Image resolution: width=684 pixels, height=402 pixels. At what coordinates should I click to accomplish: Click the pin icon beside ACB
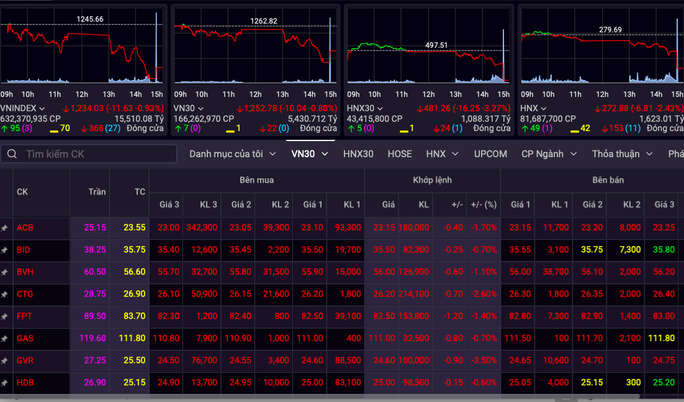pos(6,228)
